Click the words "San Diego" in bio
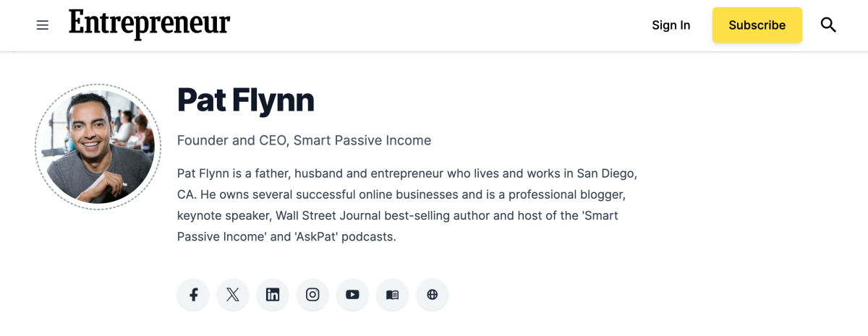This screenshot has height=336, width=868. click(604, 174)
